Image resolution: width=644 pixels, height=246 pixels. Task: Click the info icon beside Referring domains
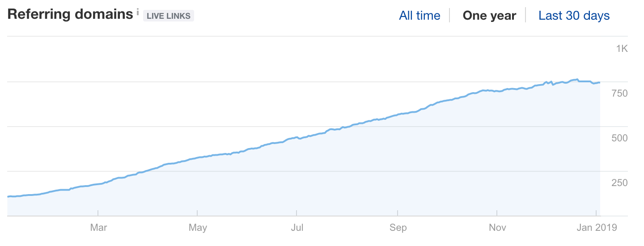tap(138, 10)
